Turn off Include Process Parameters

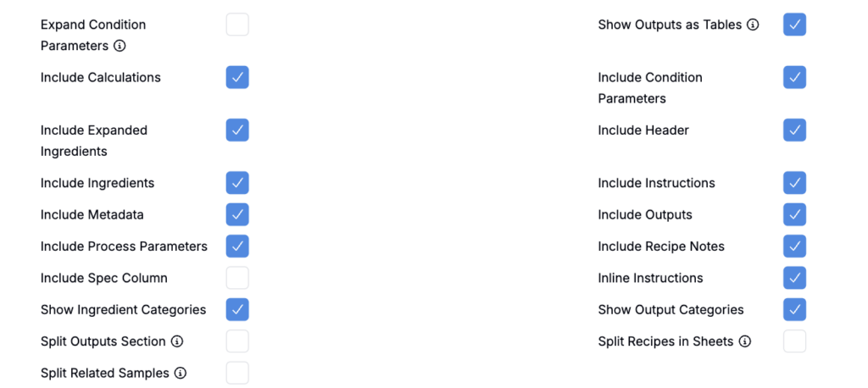(x=237, y=247)
